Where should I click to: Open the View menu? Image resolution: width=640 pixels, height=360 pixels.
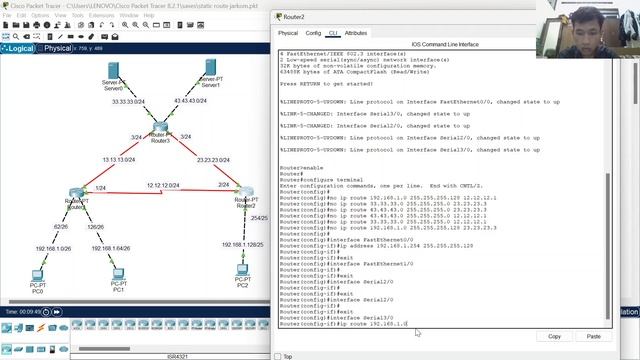click(60, 16)
